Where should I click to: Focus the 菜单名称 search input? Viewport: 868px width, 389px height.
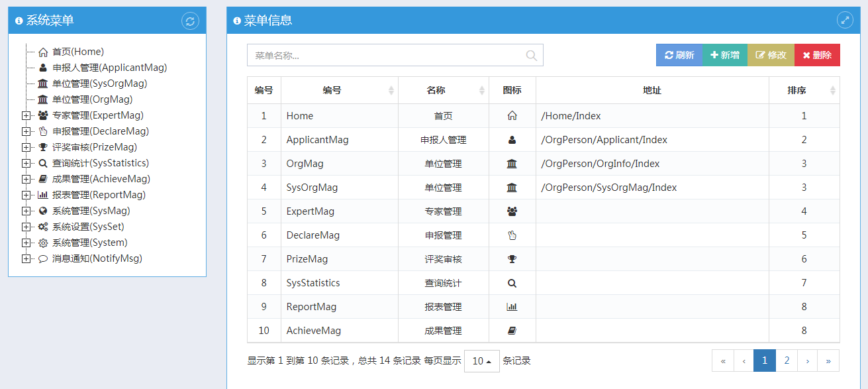tap(395, 55)
